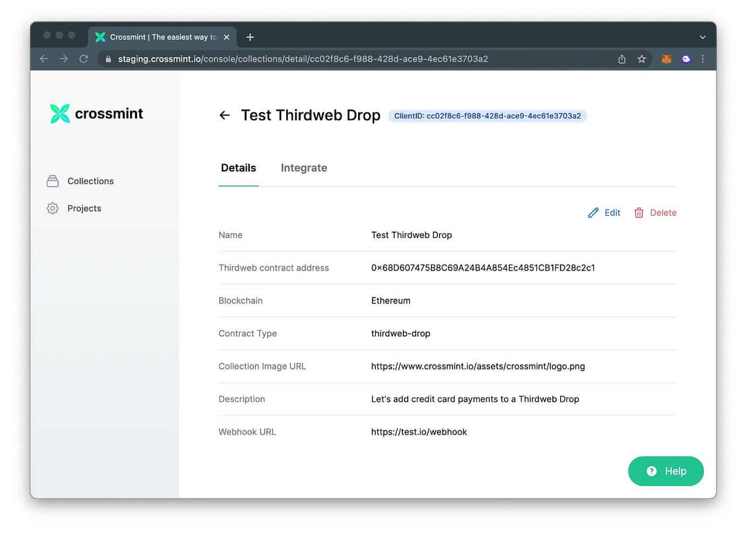756x533 pixels.
Task: Click the ClientID badge
Action: point(488,116)
